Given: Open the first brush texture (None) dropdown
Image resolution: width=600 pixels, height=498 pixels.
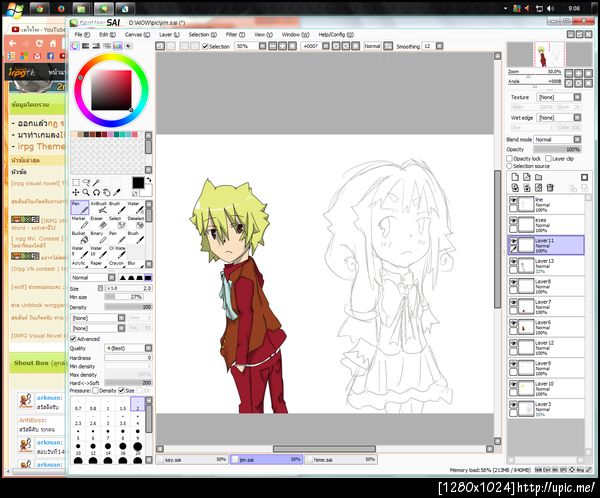Looking at the screenshot, I should (121, 318).
